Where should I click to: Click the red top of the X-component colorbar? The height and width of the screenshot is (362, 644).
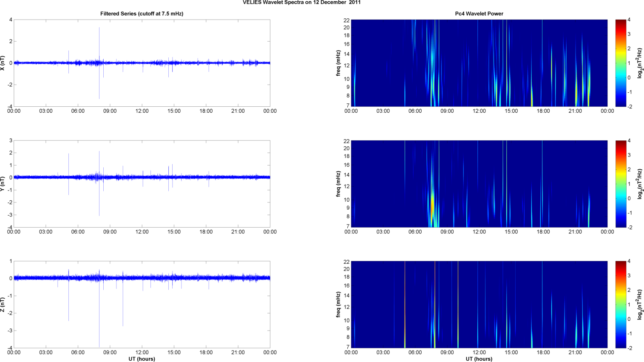pos(621,21)
